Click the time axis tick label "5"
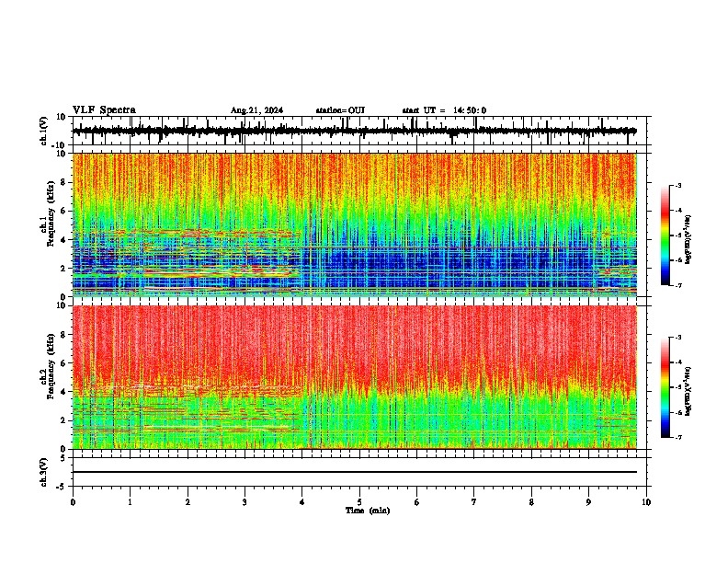Image resolution: width=728 pixels, height=563 pixels. [x=359, y=502]
